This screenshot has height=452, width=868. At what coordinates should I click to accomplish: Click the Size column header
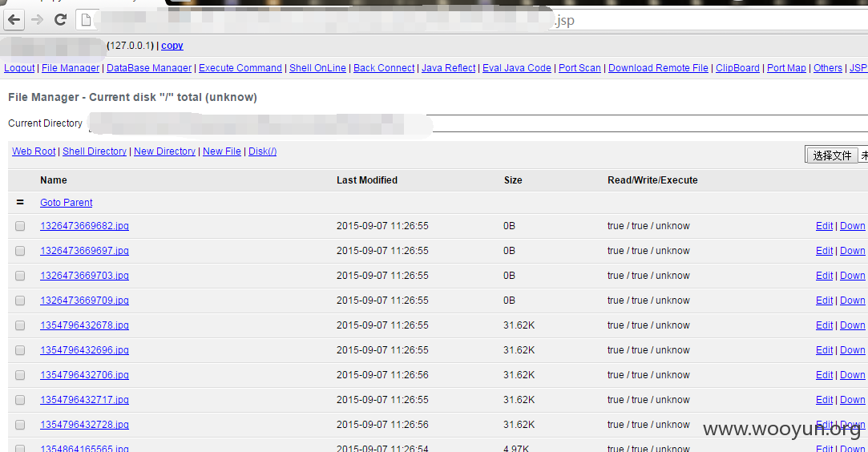coord(513,180)
